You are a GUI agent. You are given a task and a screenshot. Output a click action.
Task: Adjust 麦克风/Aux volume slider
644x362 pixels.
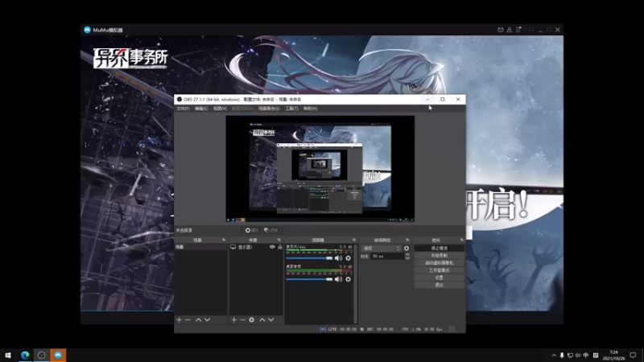click(x=309, y=258)
